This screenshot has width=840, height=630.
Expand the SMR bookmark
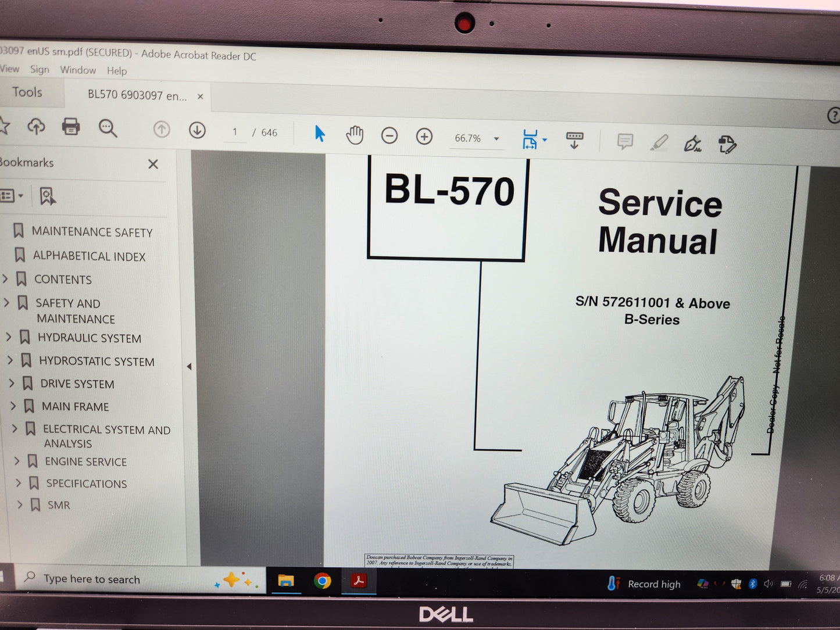click(x=20, y=504)
